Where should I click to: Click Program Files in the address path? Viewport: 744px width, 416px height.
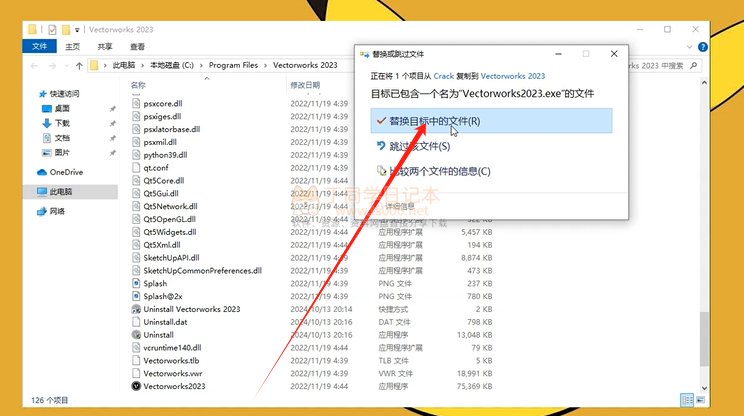click(x=233, y=65)
